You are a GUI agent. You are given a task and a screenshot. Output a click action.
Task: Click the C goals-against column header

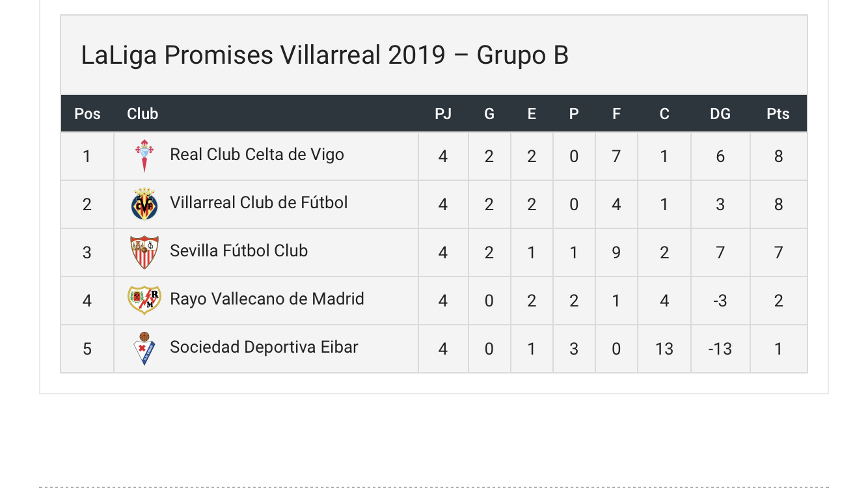click(664, 114)
